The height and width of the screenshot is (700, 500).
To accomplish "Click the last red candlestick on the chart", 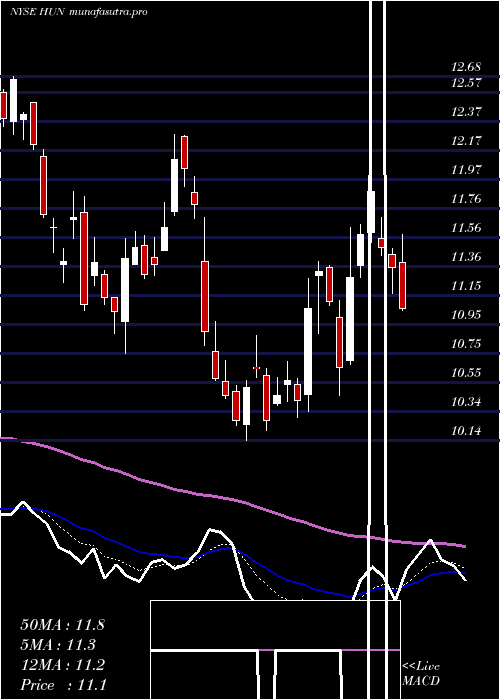I will coord(402,285).
